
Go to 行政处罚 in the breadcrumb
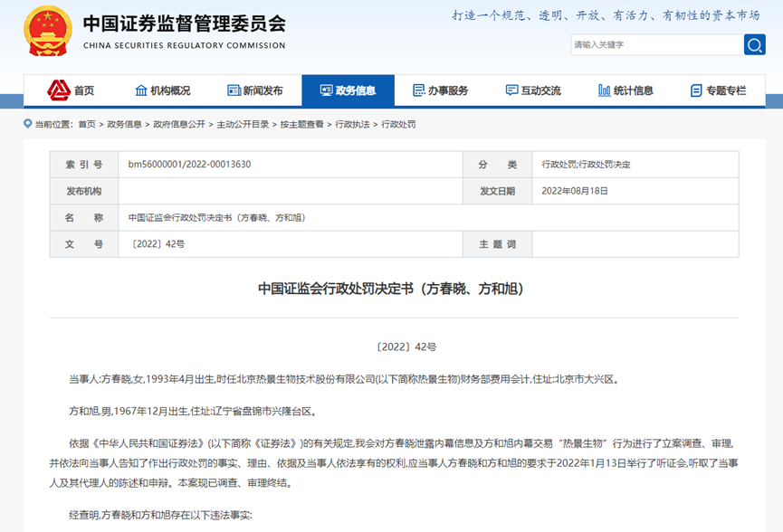(x=398, y=124)
